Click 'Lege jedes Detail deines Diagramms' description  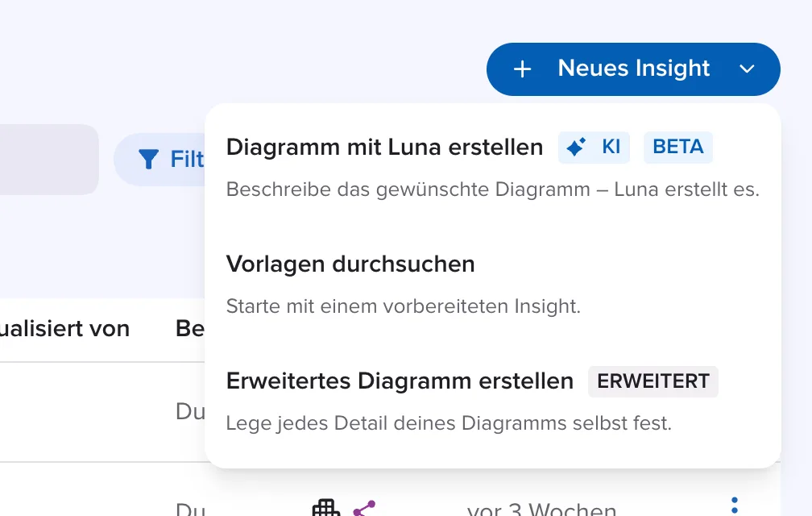click(x=449, y=423)
